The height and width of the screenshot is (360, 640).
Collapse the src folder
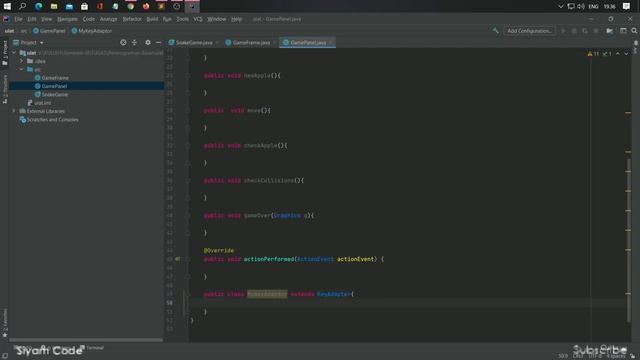pos(22,69)
